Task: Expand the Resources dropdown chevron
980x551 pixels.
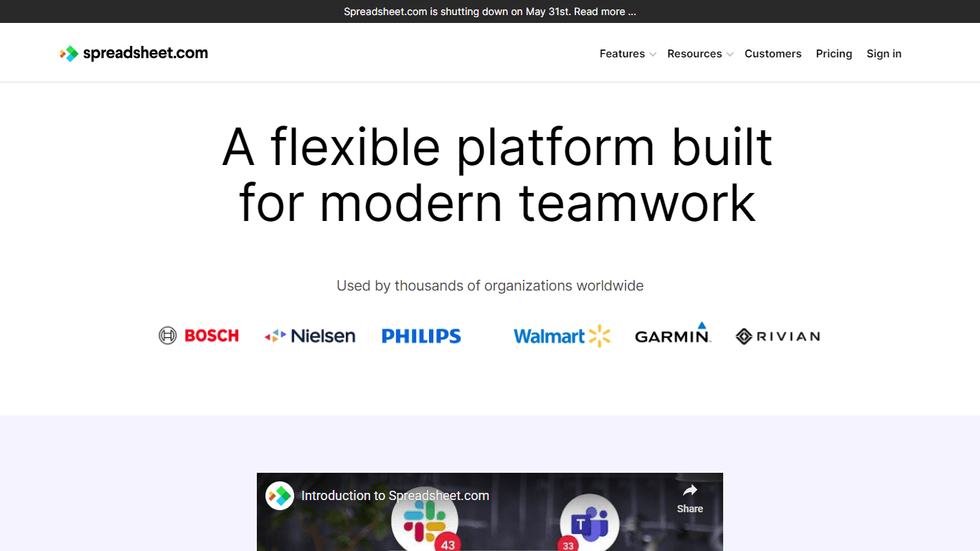Action: pyautogui.click(x=730, y=55)
